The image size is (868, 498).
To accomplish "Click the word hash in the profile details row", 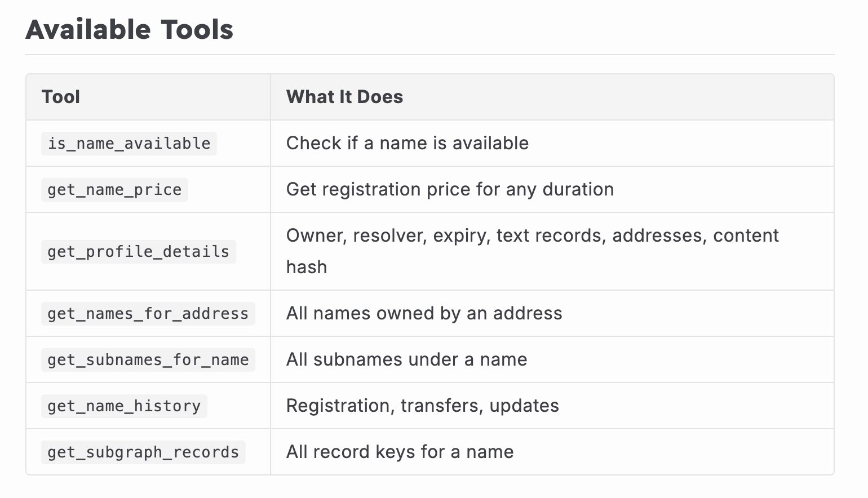I will point(307,267).
